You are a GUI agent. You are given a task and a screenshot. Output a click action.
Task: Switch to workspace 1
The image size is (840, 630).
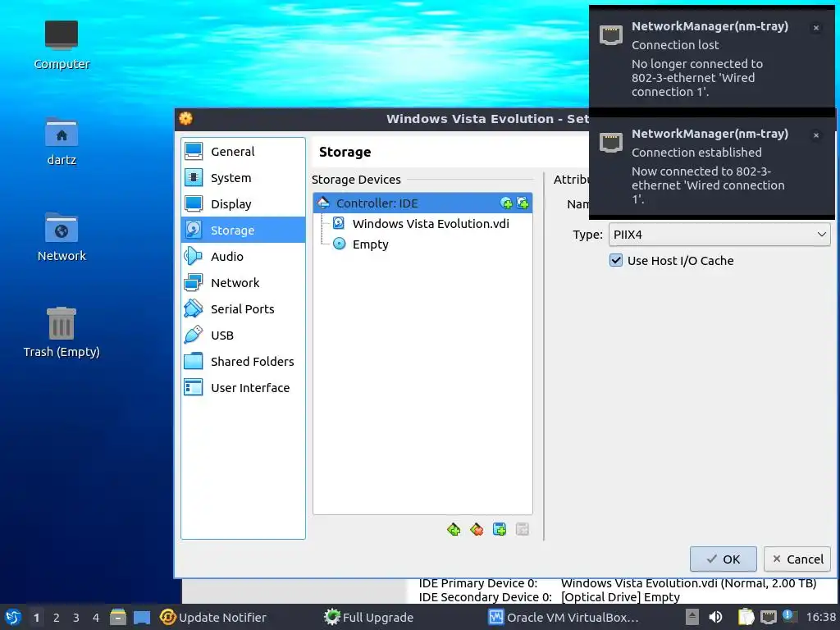coord(36,618)
